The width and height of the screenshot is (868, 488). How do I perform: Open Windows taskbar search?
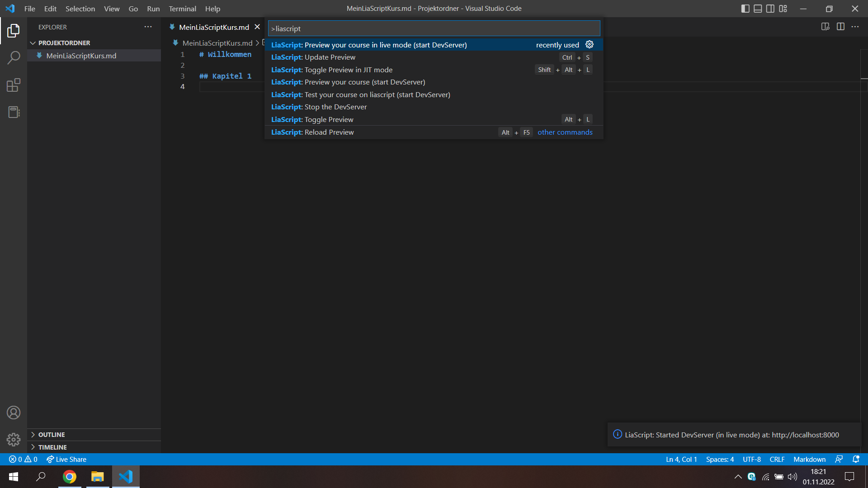point(41,477)
